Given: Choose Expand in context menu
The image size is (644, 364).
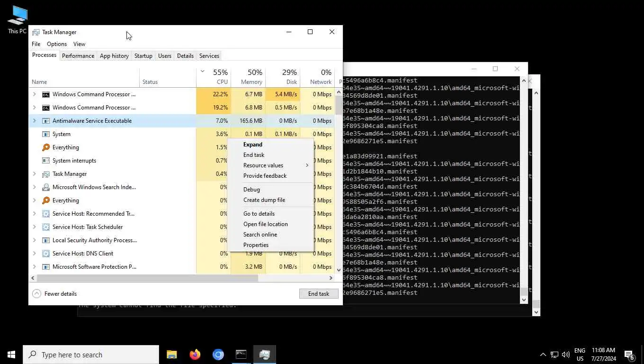Looking at the screenshot, I should point(270,145).
